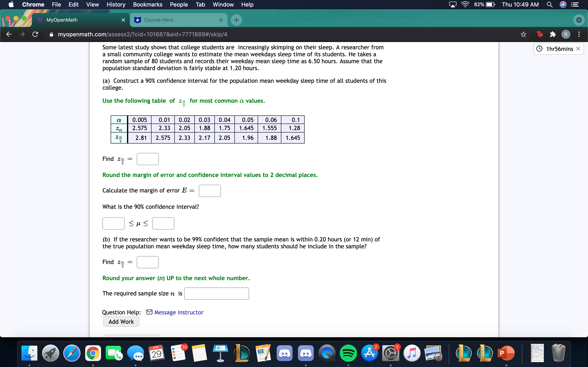Open Discord from the Dock
Image resolution: width=588 pixels, height=367 pixels.
click(285, 353)
